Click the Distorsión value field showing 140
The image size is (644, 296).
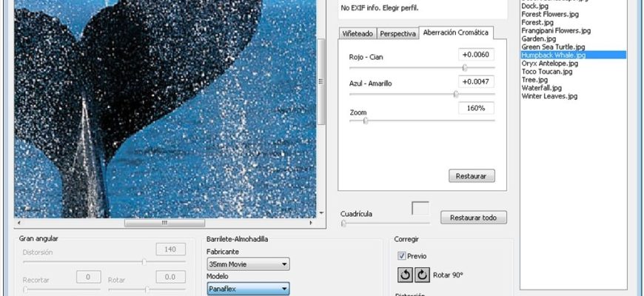tap(170, 249)
